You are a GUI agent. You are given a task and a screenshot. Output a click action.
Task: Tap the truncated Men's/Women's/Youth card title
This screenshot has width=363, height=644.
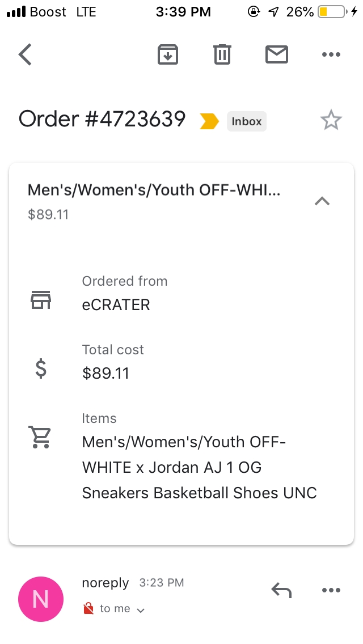tap(154, 190)
